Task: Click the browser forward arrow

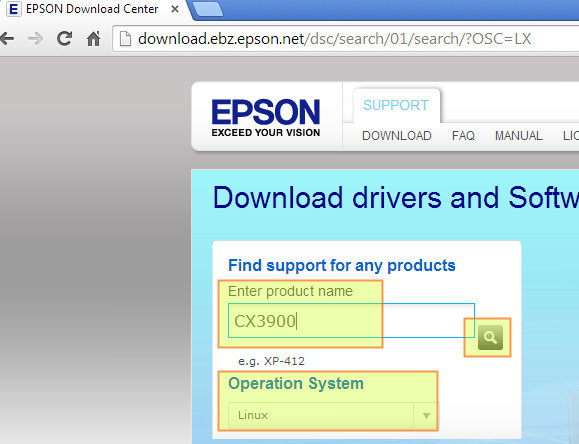Action: tap(35, 38)
